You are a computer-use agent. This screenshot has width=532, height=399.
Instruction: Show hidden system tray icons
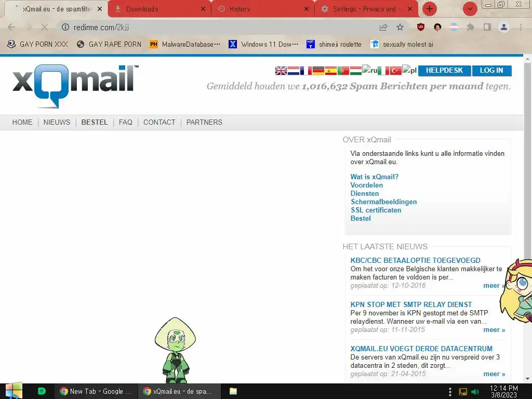point(450,392)
